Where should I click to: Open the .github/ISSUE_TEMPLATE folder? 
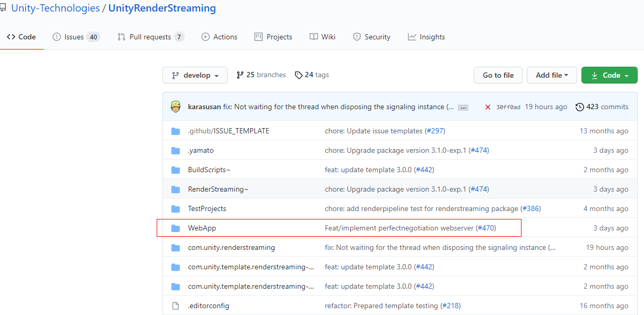point(229,131)
